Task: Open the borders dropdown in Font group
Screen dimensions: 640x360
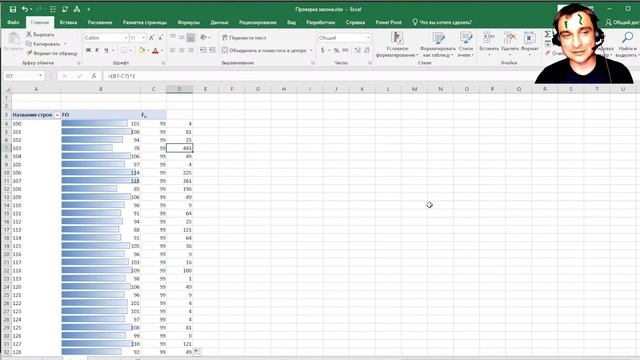Action: [130, 50]
